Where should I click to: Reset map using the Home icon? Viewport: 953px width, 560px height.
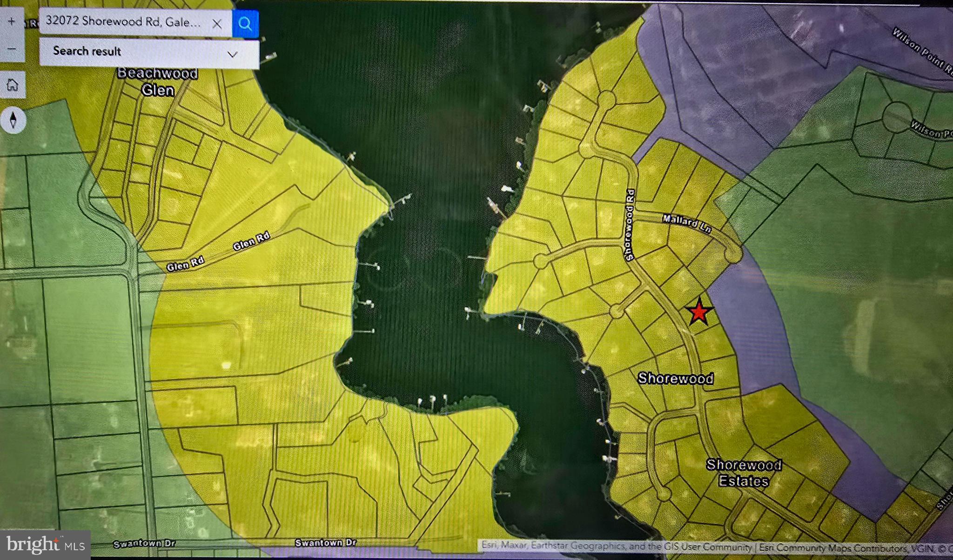(13, 85)
